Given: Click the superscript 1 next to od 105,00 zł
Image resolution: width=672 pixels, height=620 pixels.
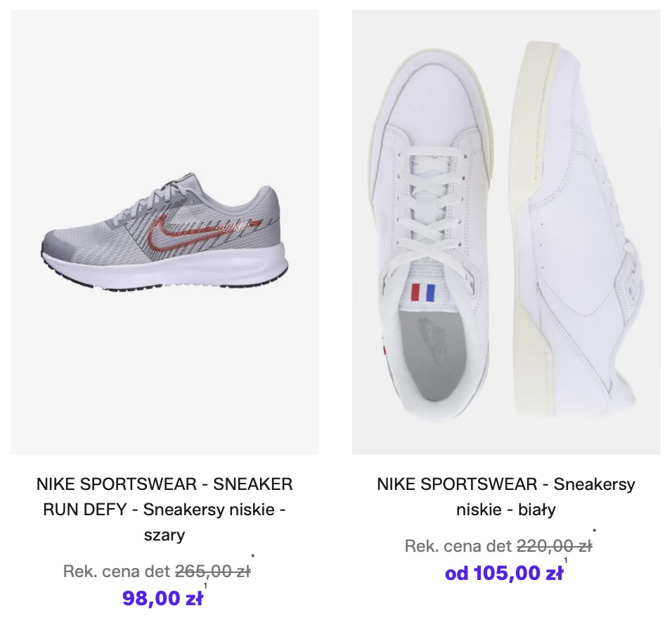Looking at the screenshot, I should tap(565, 560).
